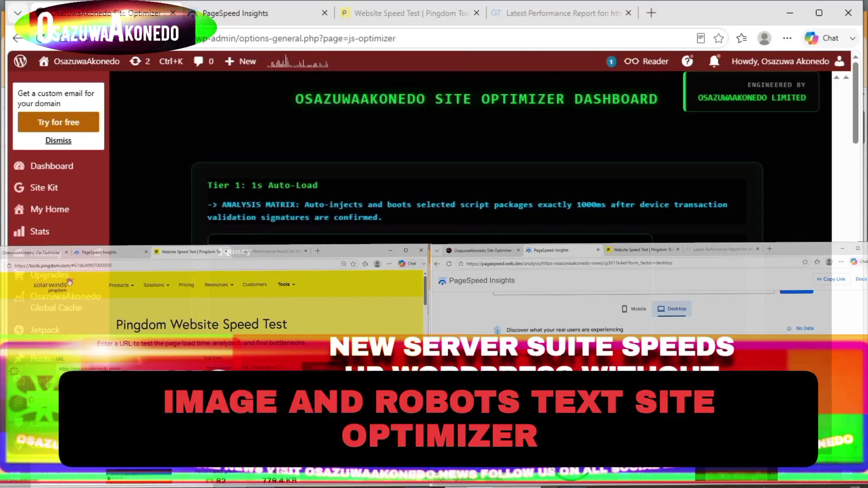Viewport: 868px width, 488px height.
Task: Open the OsazuwaAkonedo home site link
Action: (79, 61)
